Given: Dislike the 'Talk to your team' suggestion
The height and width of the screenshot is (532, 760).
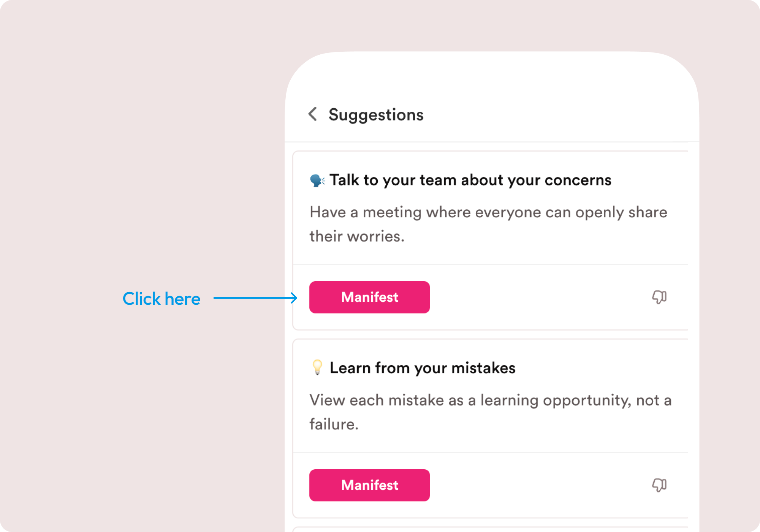Looking at the screenshot, I should click(659, 297).
